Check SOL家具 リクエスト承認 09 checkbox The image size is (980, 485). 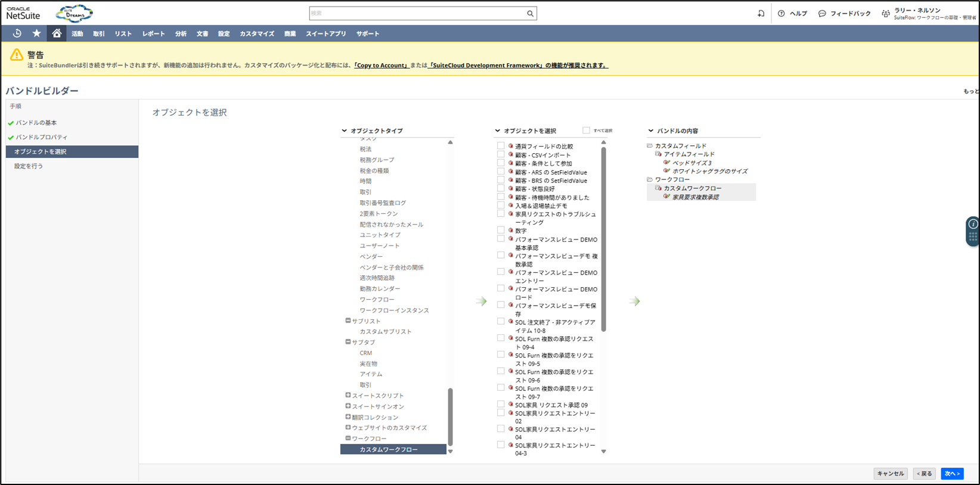[x=501, y=404]
